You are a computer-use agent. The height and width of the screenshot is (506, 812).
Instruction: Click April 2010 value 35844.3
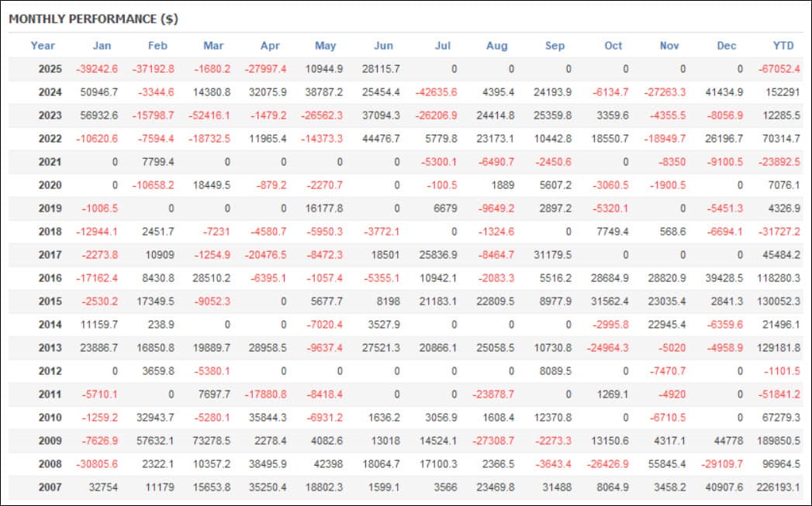coord(268,418)
